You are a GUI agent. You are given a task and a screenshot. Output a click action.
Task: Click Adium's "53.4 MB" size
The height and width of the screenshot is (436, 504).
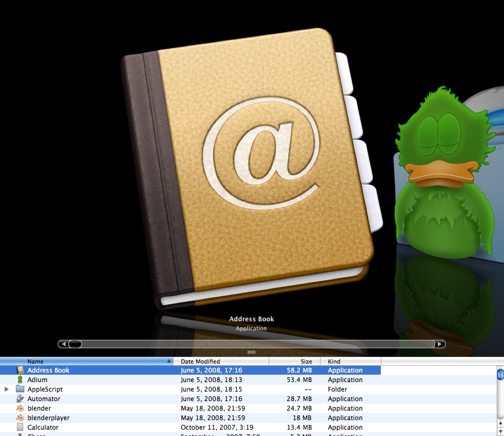pos(299,380)
